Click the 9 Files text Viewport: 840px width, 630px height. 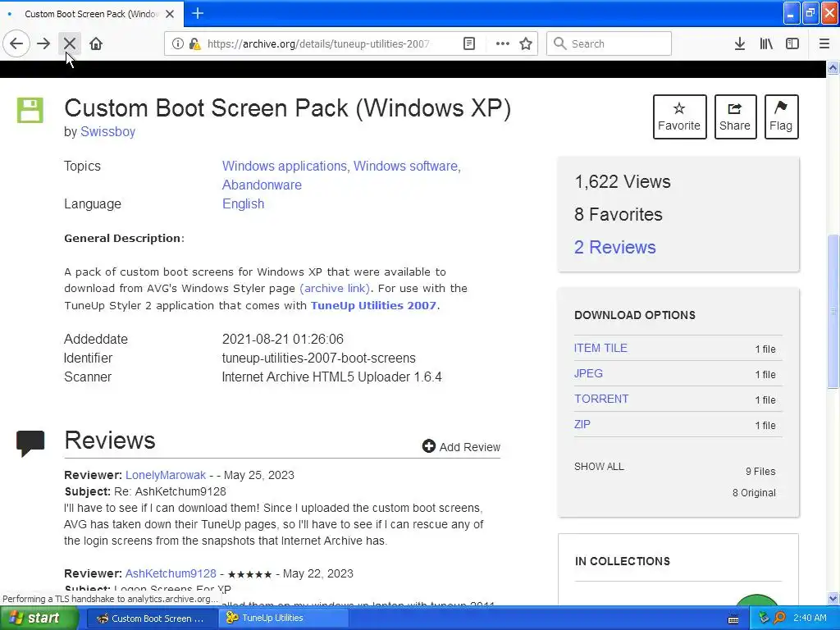(x=760, y=472)
